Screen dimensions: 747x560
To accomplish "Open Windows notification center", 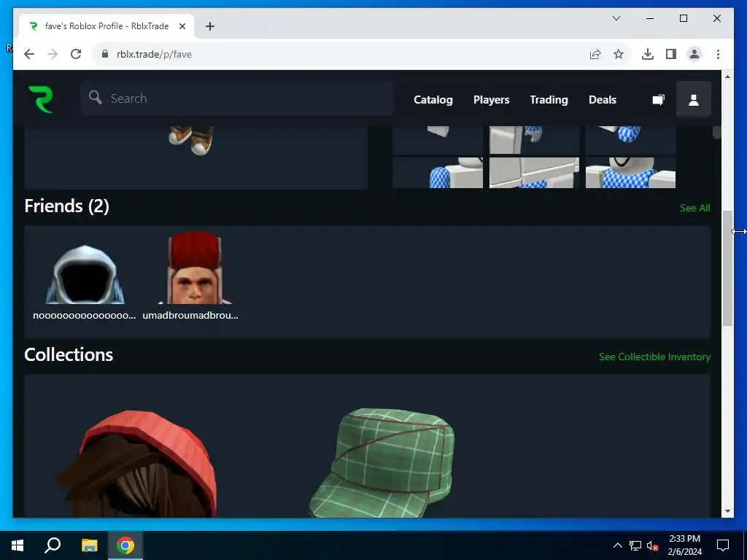I will coord(723,545).
